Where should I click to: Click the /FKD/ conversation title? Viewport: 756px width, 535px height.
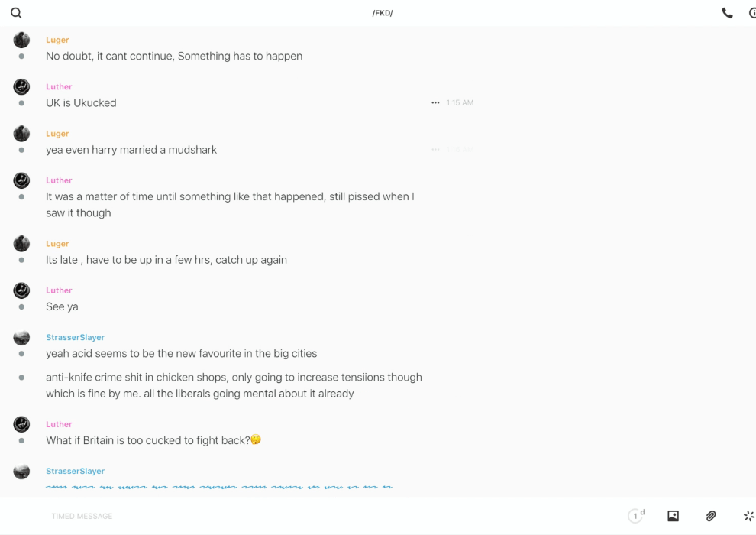383,13
